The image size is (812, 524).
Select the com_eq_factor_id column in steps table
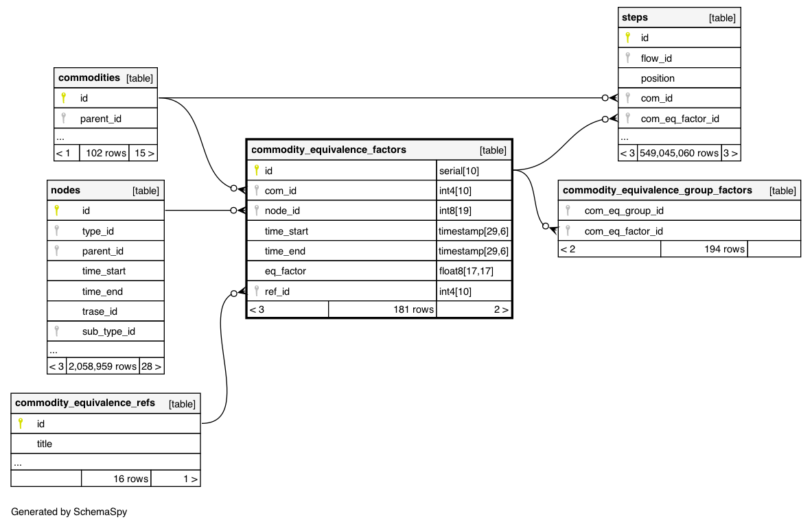680,119
